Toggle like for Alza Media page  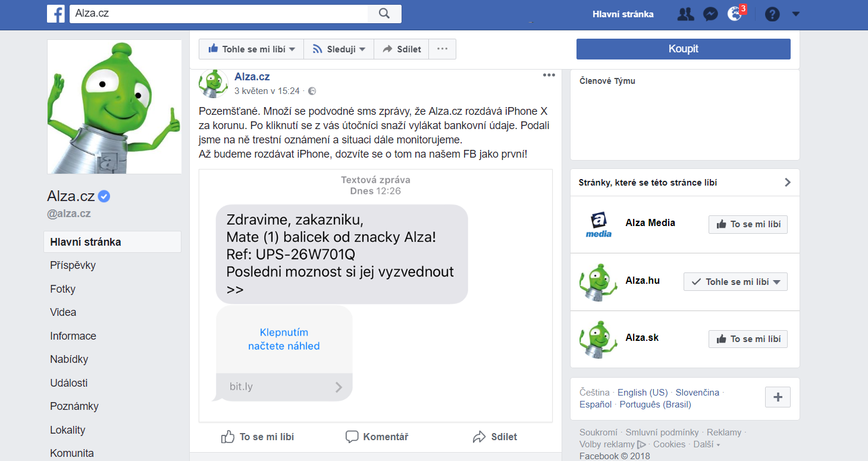click(748, 224)
